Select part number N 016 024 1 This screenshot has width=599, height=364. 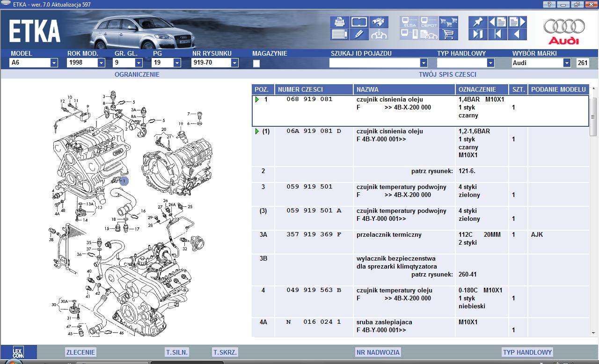pos(314,322)
